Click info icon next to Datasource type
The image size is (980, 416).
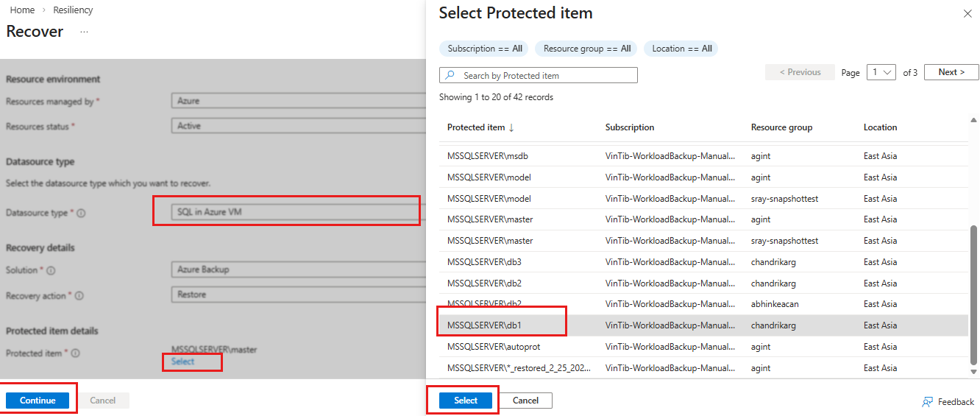pos(81,214)
